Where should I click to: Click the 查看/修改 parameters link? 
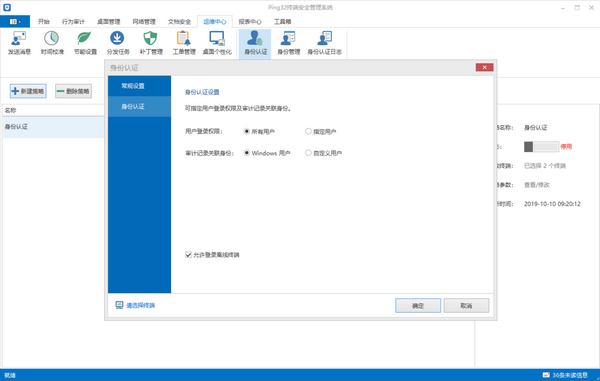point(536,185)
